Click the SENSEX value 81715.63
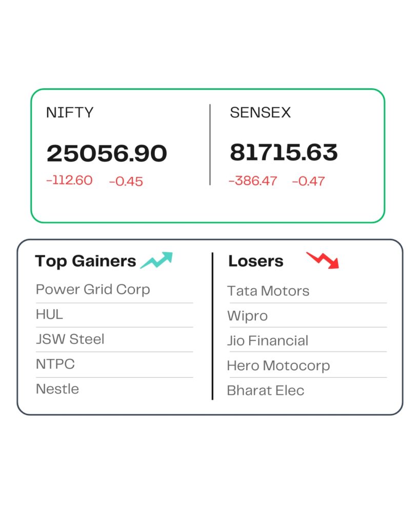 pos(284,152)
